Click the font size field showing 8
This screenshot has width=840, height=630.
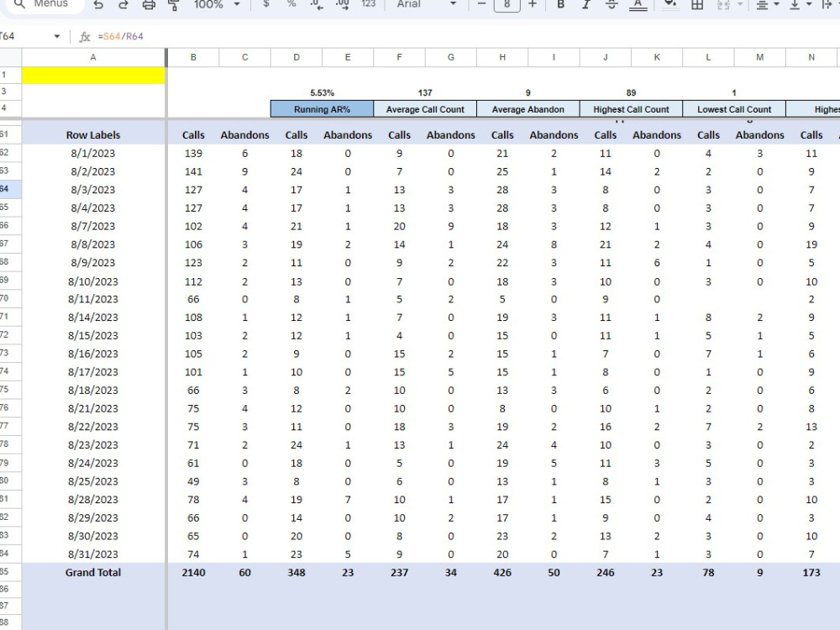tap(507, 4)
